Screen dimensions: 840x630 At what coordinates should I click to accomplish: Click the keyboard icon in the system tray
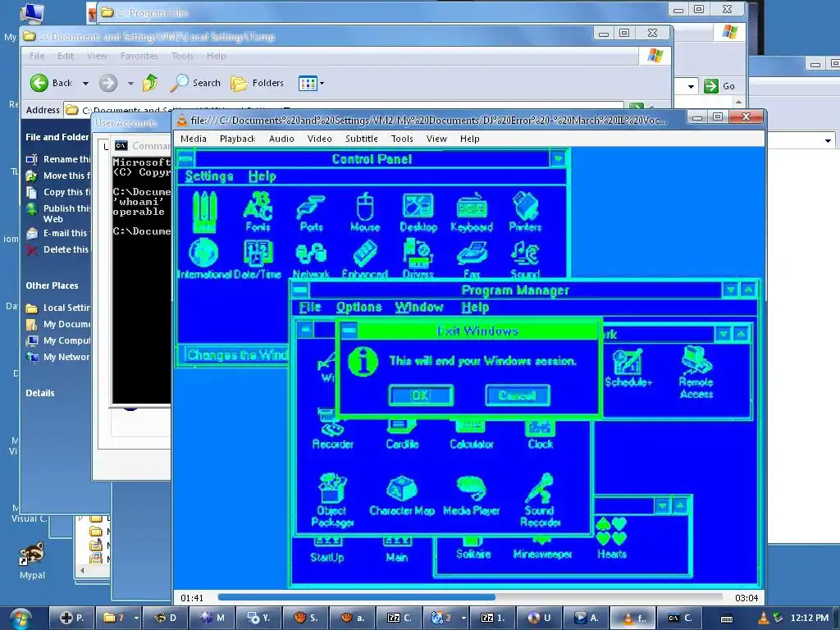727,619
